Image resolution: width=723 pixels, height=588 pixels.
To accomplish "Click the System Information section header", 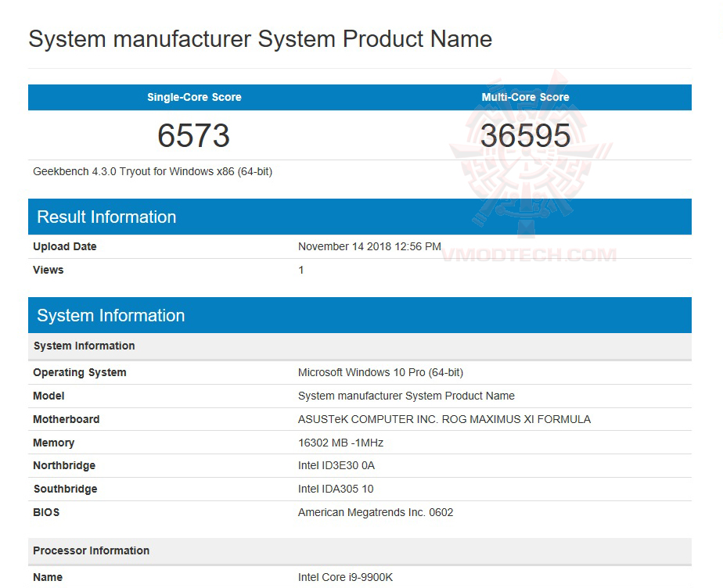I will pos(110,315).
